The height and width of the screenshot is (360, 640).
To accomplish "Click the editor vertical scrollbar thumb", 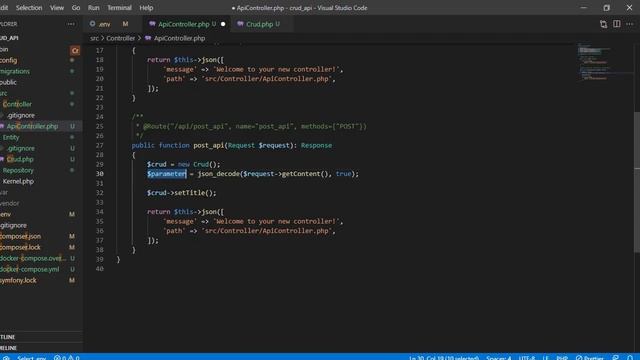I will tap(637, 182).
